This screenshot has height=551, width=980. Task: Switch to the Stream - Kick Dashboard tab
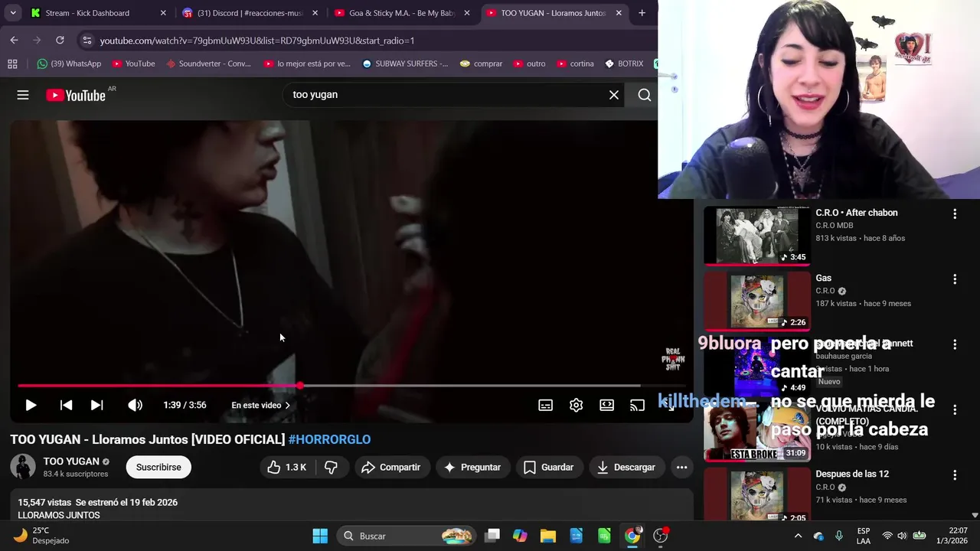coord(97,13)
